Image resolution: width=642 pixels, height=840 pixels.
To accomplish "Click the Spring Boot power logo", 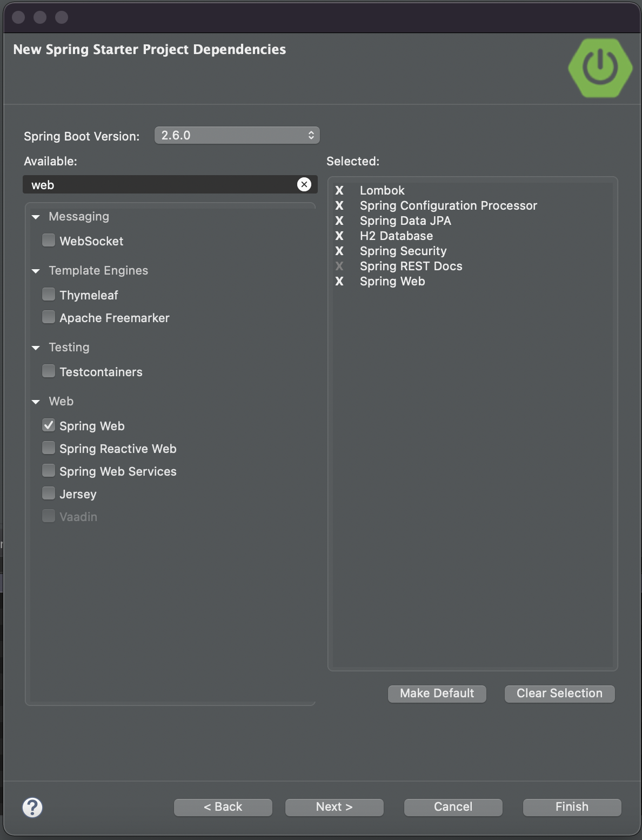I will click(600, 68).
